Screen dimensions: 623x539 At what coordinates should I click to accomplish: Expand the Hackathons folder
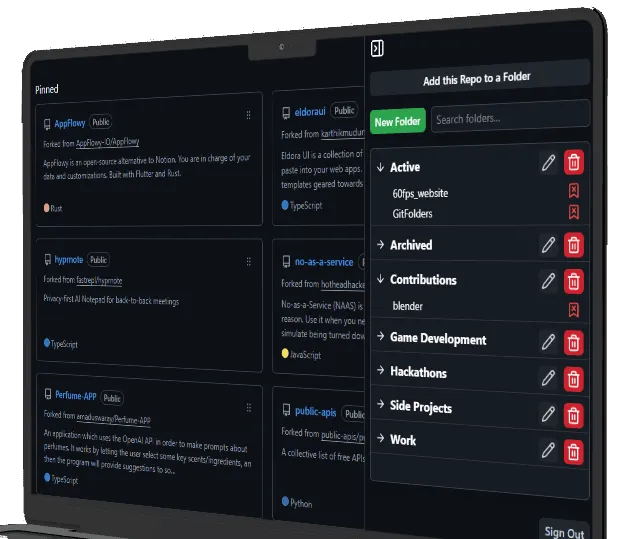tap(380, 370)
